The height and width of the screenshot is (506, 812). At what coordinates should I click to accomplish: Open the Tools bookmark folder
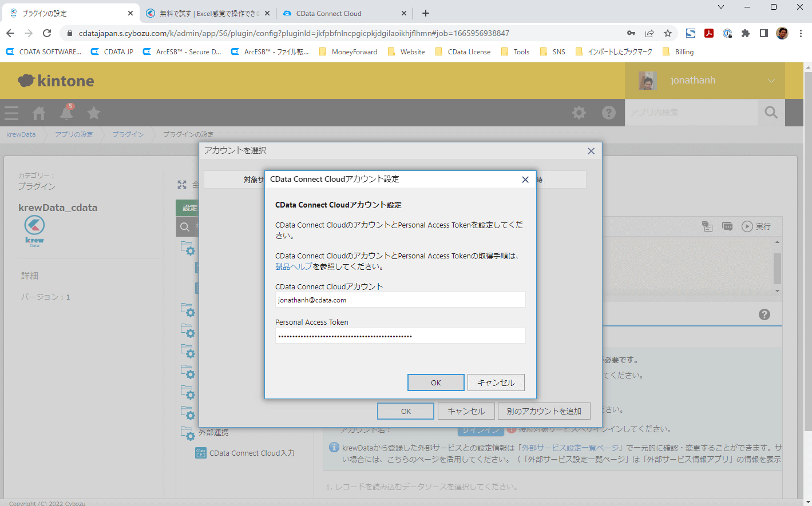coord(515,51)
